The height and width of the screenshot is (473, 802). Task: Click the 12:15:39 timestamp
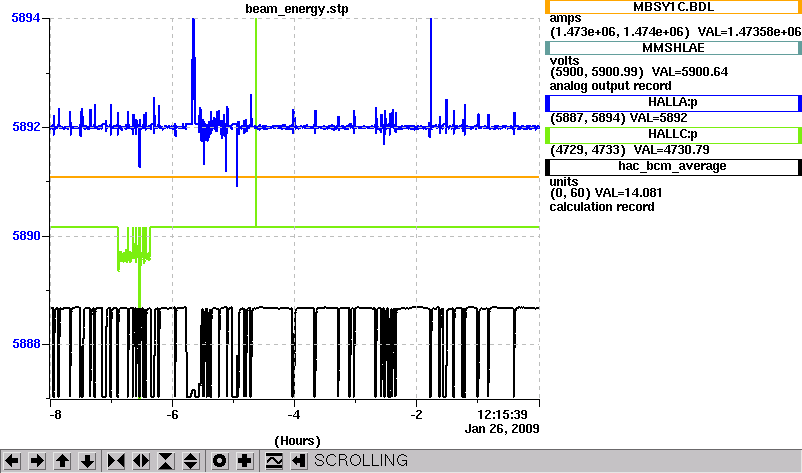pos(502,414)
